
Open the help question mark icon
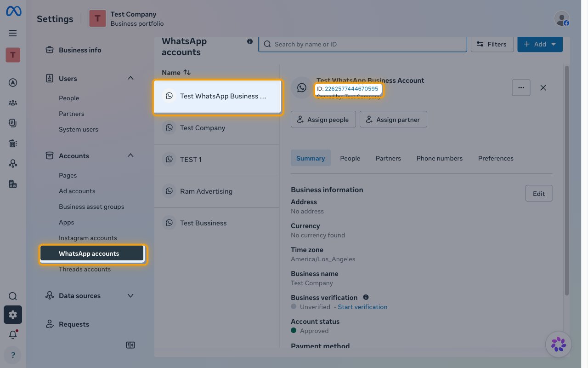[13, 355]
